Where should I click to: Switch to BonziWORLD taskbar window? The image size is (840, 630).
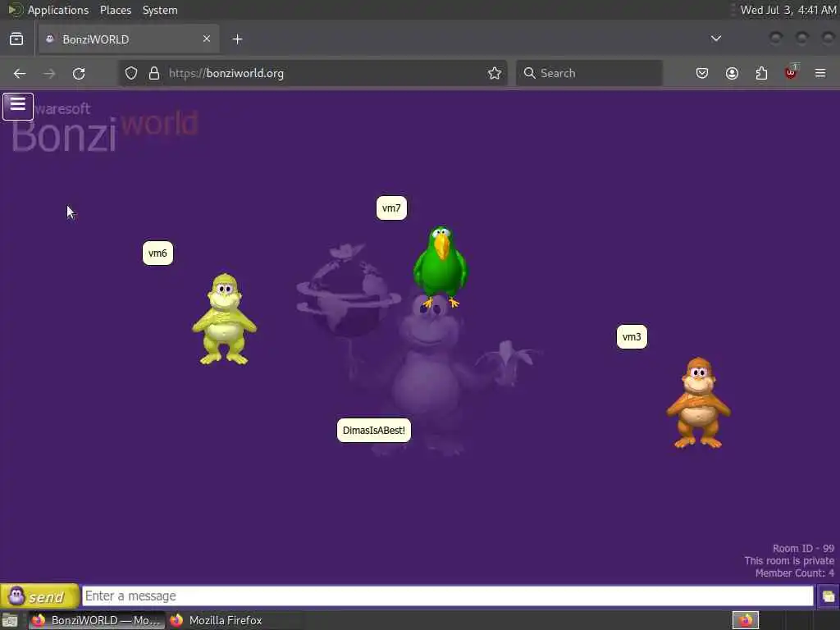point(95,620)
